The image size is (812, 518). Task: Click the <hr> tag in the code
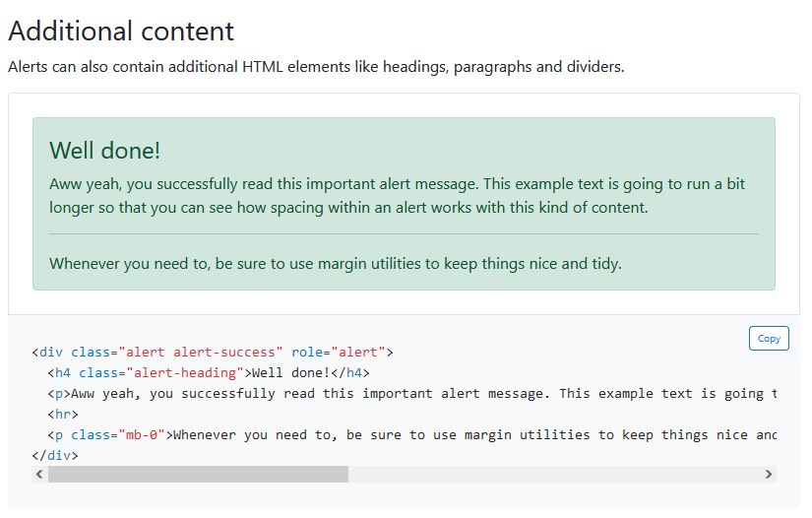click(x=63, y=415)
